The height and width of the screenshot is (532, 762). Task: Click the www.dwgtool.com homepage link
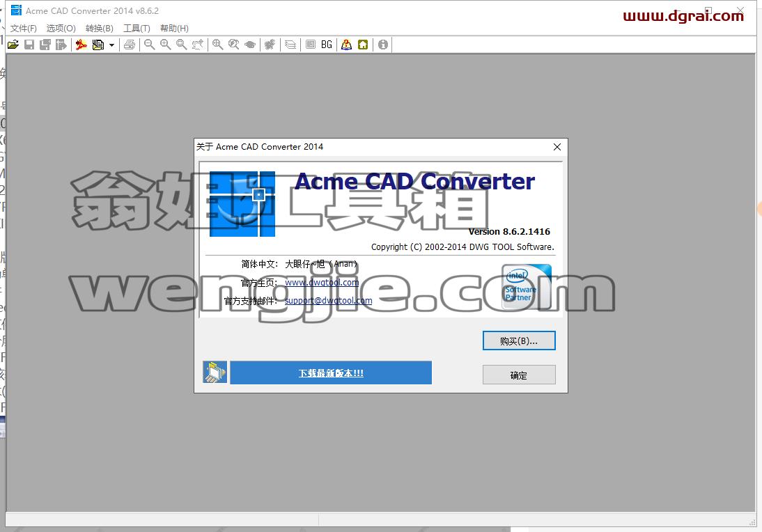pos(322,282)
